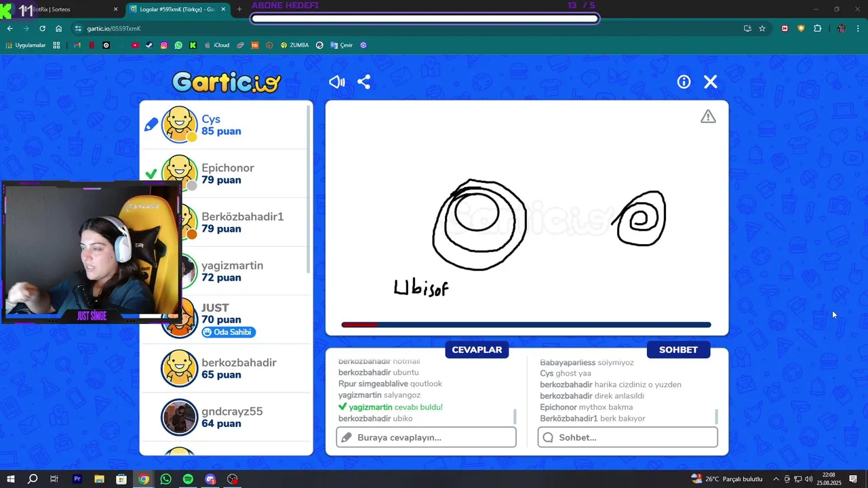Open Spotify from the taskbar
This screenshot has height=488, width=868.
coord(188,479)
